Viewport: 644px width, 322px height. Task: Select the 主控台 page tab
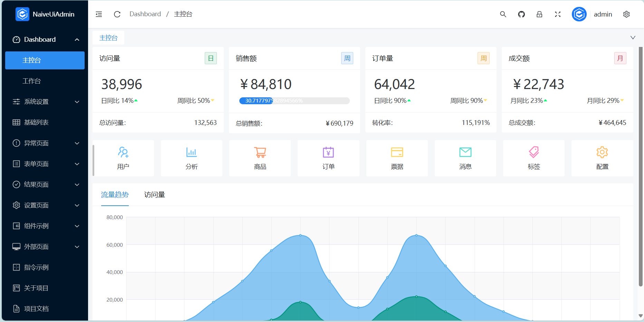(108, 38)
